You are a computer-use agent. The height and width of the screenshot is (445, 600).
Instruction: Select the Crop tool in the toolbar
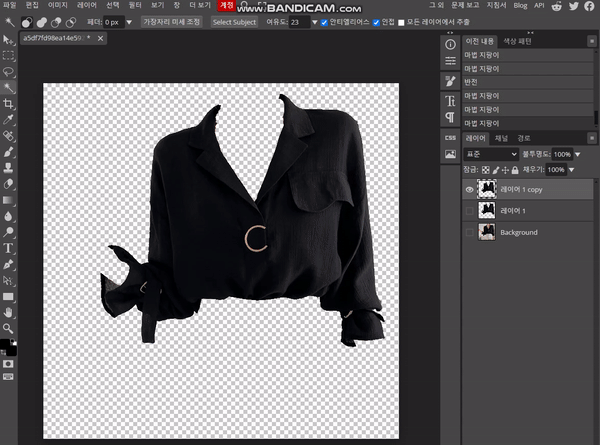pyautogui.click(x=8, y=103)
